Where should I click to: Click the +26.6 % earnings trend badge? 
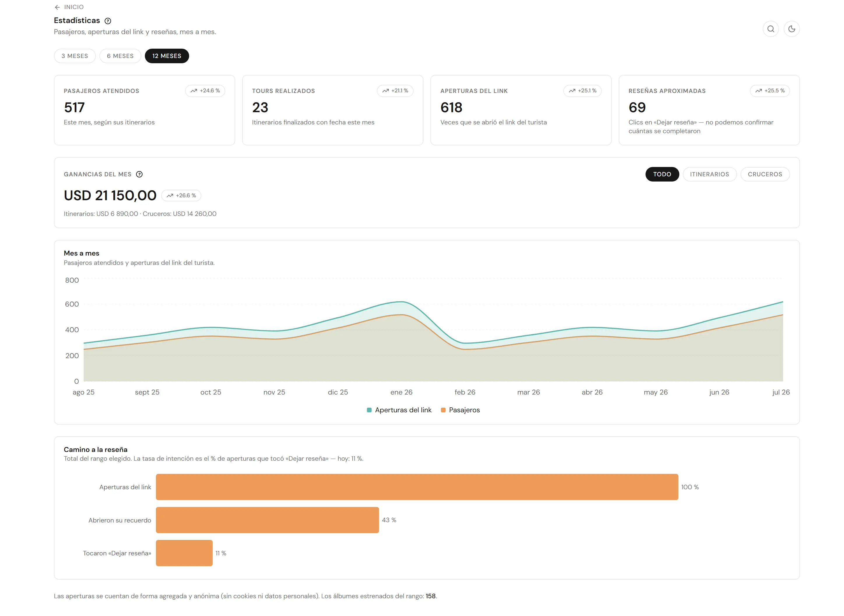tap(181, 196)
